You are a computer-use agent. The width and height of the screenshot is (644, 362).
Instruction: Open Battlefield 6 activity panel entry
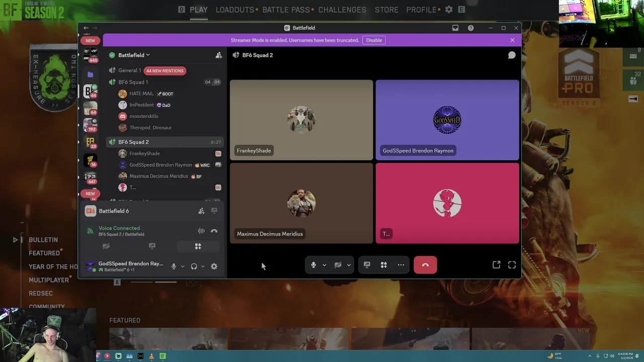[114, 211]
